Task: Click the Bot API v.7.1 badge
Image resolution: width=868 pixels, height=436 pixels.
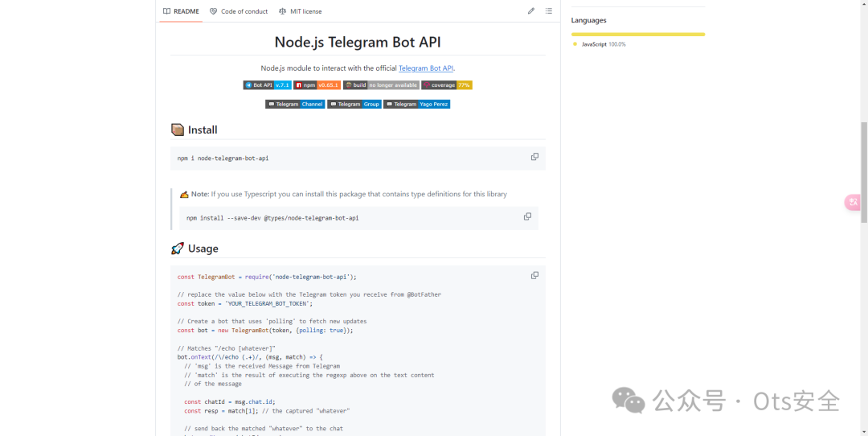Action: [x=268, y=85]
